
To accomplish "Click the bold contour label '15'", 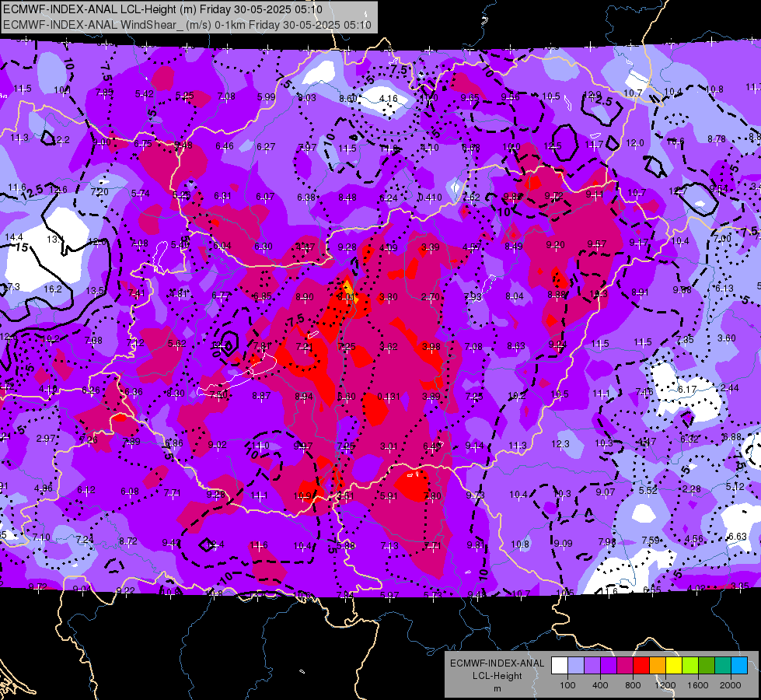I will [x=22, y=248].
